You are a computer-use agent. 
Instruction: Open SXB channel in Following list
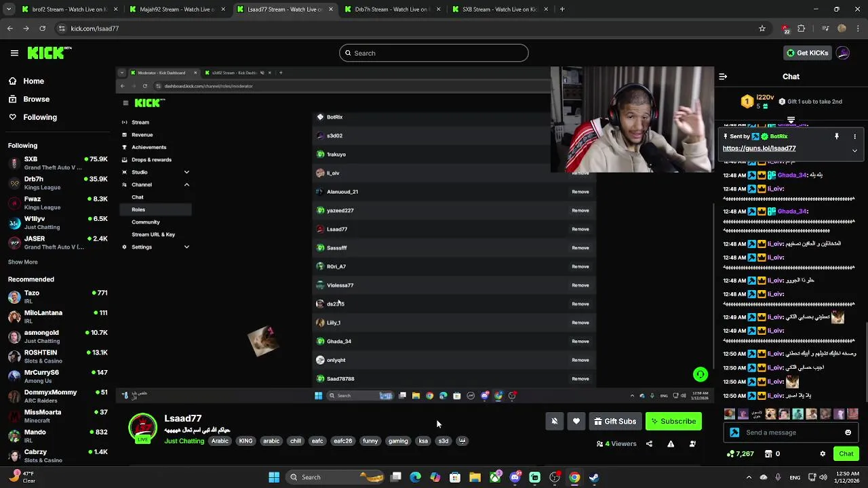coord(58,163)
